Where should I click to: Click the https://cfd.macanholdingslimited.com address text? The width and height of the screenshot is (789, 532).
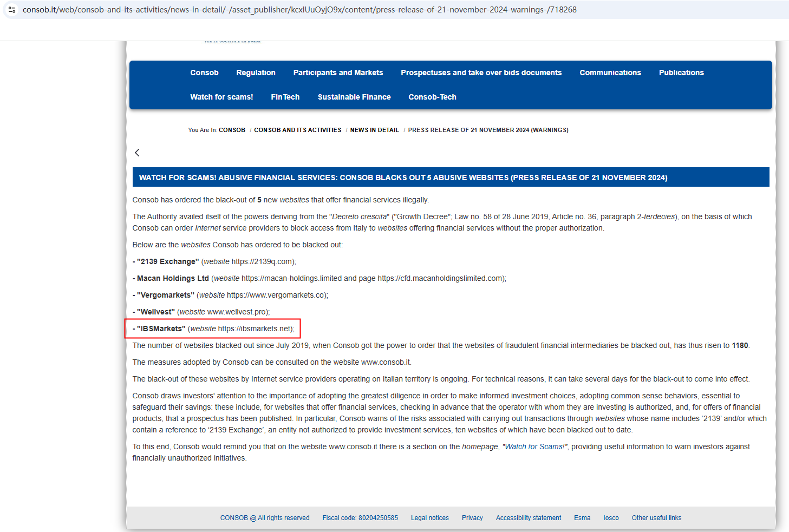[x=440, y=278]
